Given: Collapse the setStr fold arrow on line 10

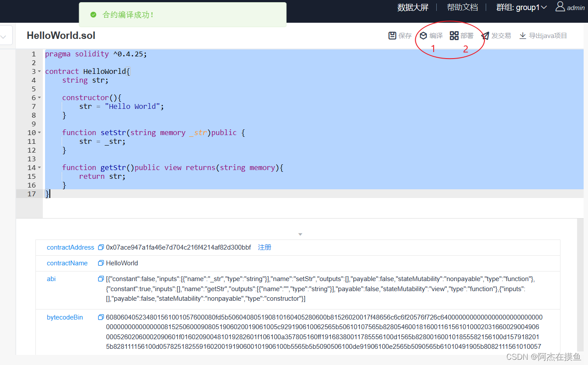Looking at the screenshot, I should pos(39,132).
